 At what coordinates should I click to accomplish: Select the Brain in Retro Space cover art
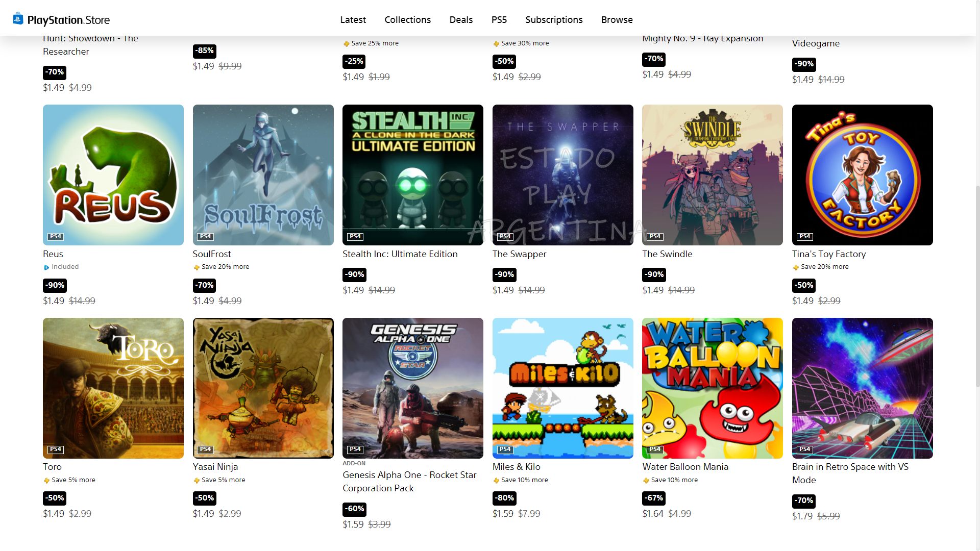click(x=863, y=388)
